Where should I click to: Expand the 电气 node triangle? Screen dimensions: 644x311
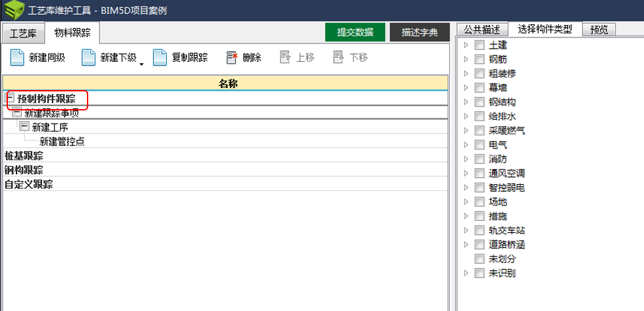point(466,145)
